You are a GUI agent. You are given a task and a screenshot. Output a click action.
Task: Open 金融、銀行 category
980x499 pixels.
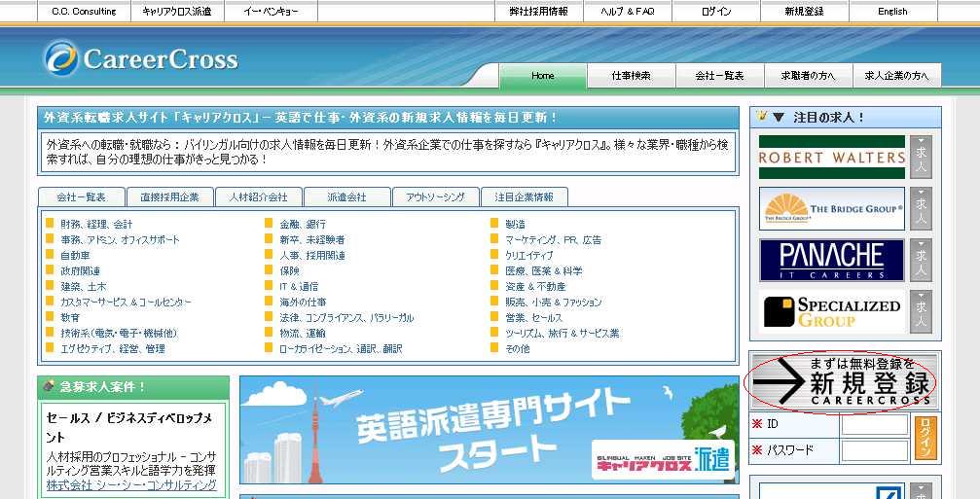303,224
